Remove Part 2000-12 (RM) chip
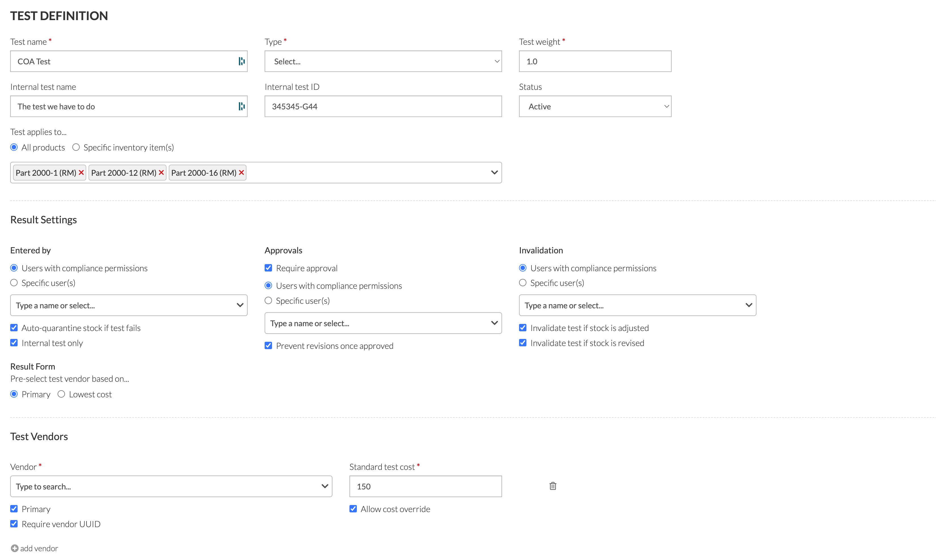Image resolution: width=936 pixels, height=560 pixels. pos(161,173)
